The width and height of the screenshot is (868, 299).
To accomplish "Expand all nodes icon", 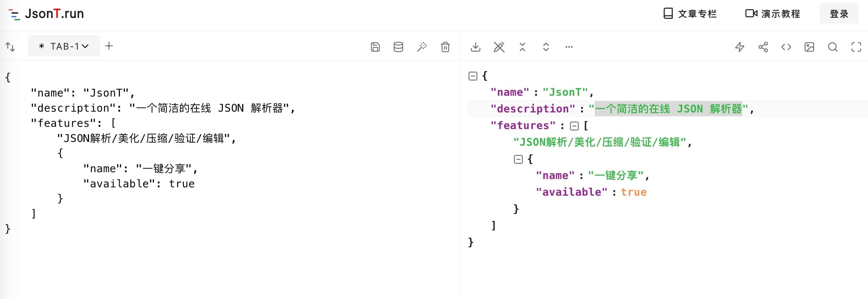I will pyautogui.click(x=546, y=47).
